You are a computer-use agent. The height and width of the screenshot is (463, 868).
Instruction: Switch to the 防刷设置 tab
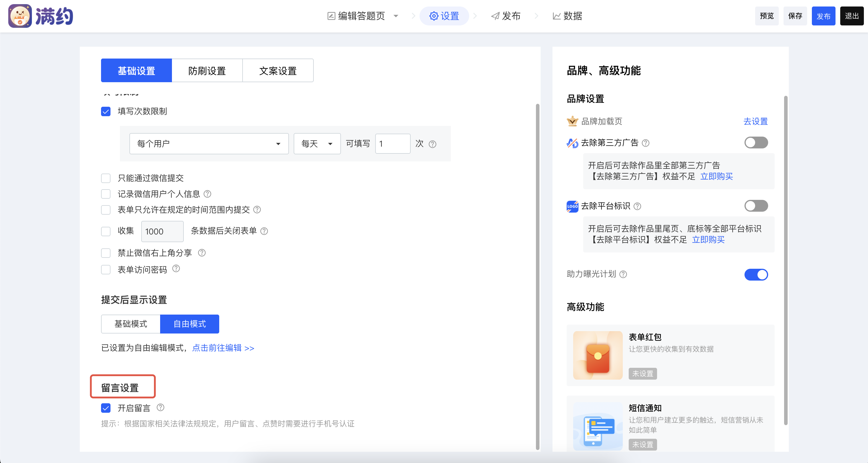[207, 70]
